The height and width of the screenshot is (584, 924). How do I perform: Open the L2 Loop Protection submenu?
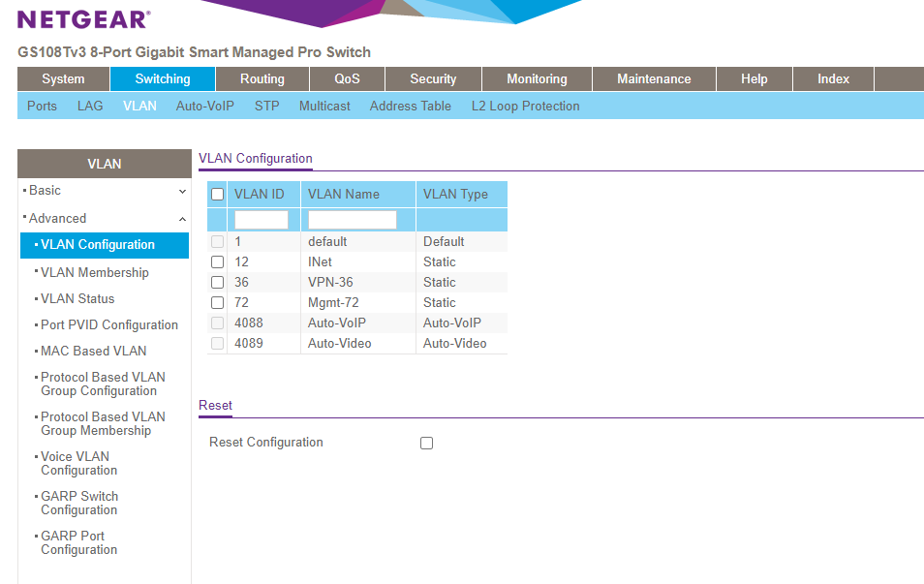(525, 107)
